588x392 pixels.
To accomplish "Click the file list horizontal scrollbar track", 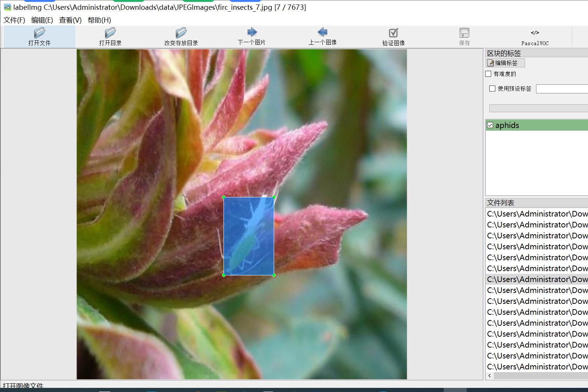I will point(541,376).
